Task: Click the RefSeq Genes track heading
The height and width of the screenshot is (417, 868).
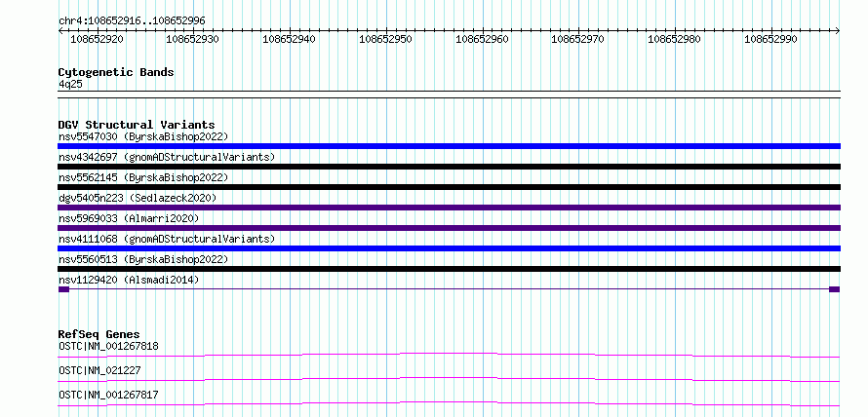Action: click(99, 334)
